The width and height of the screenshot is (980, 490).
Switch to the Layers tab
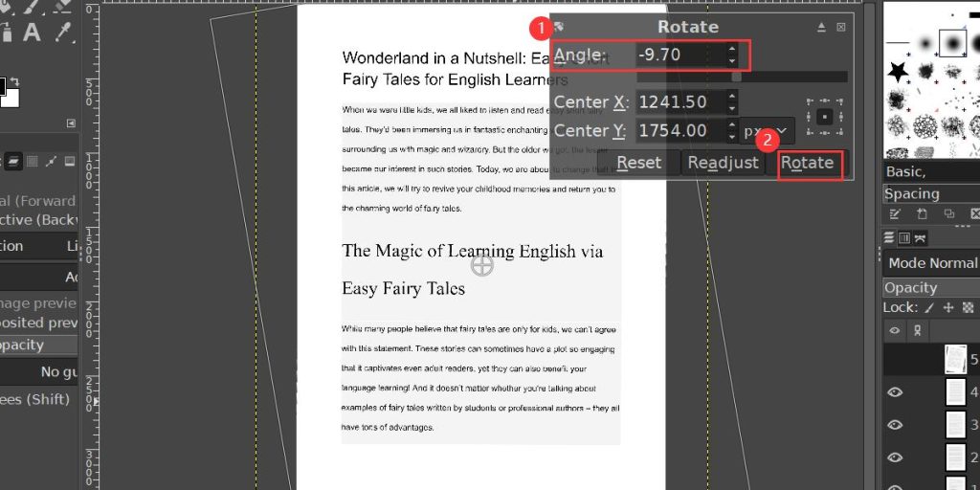[x=889, y=238]
